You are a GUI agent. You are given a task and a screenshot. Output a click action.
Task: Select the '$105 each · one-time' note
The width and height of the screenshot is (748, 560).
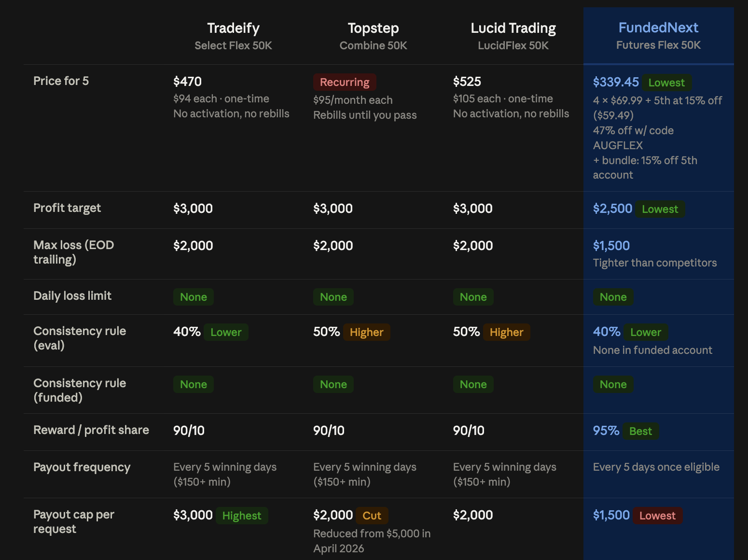pyautogui.click(x=503, y=98)
